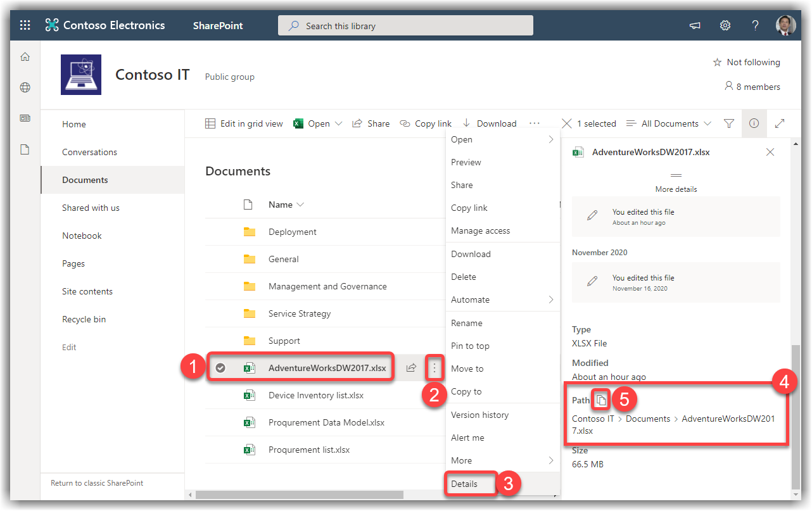Select Conversations in the left navigation
Viewport: 812px width, 511px height.
[89, 152]
